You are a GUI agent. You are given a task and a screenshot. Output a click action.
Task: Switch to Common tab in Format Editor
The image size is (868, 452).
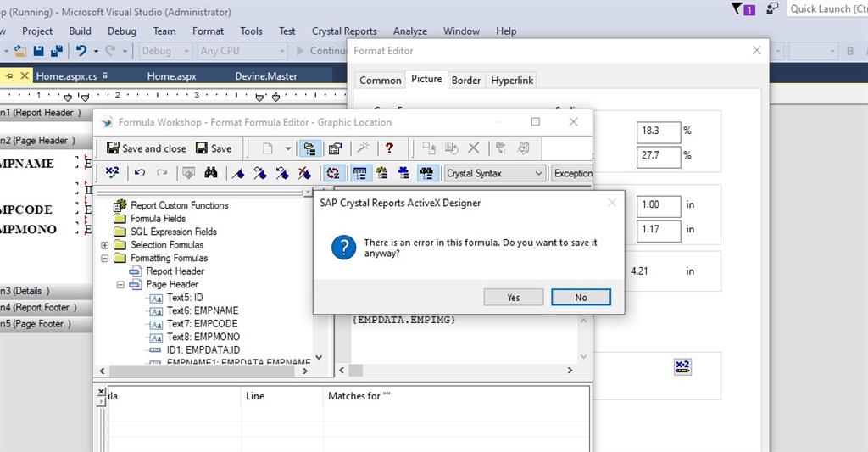click(x=381, y=81)
